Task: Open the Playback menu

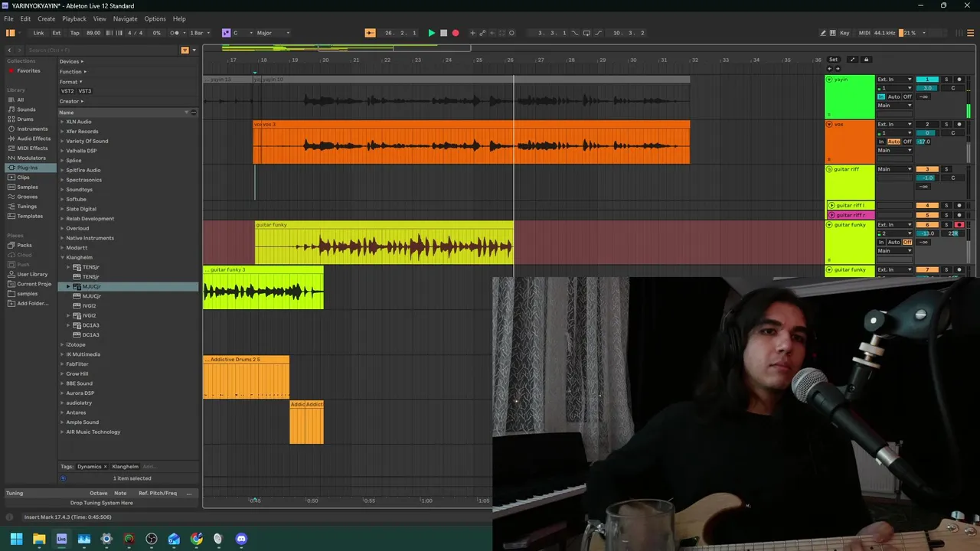Action: point(74,18)
